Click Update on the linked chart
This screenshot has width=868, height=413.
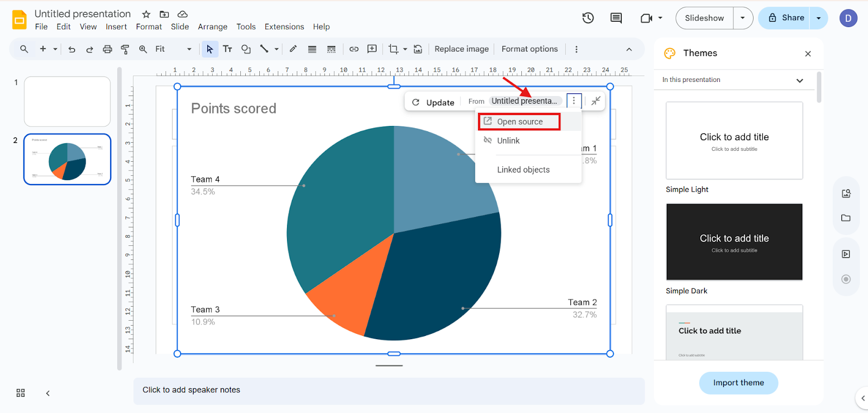pos(433,103)
